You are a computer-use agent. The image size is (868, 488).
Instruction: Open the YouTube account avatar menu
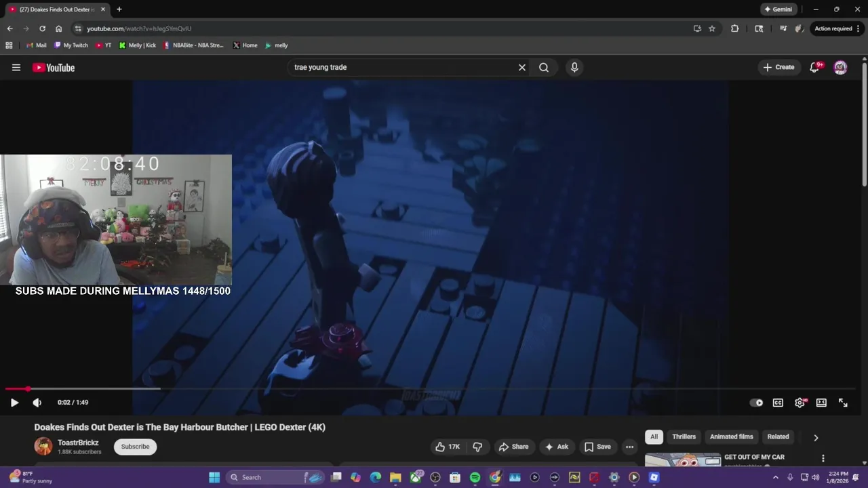pos(840,67)
